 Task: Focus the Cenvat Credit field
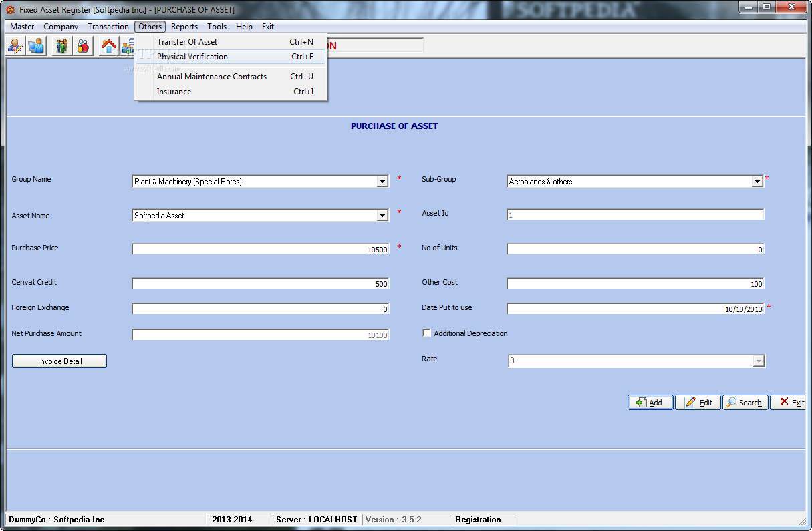point(261,284)
